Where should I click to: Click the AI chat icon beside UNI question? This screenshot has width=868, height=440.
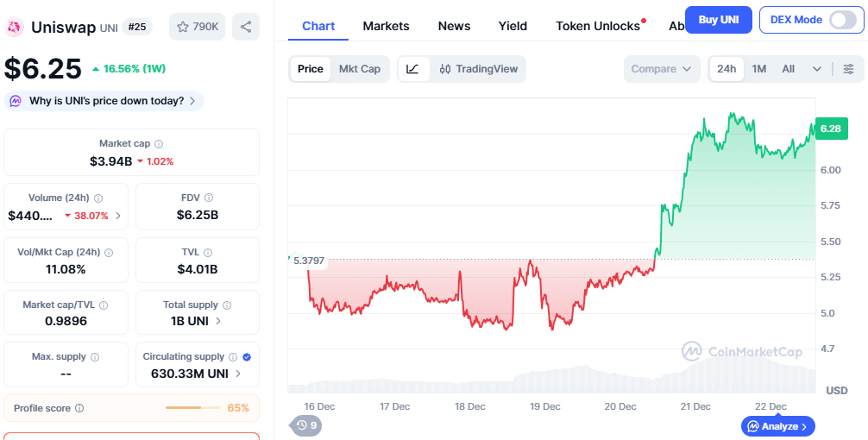click(x=16, y=101)
